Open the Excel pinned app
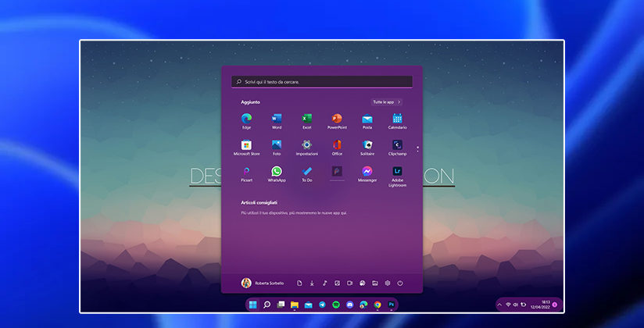The width and height of the screenshot is (644, 328). tap(307, 119)
